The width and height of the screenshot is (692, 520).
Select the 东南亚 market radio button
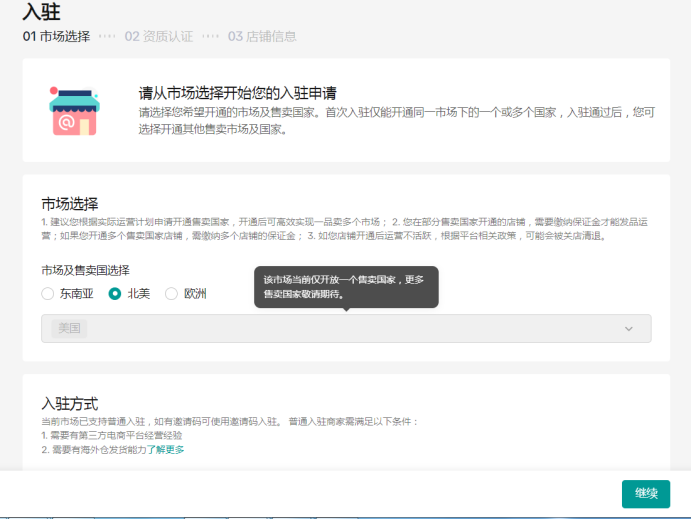coord(48,294)
